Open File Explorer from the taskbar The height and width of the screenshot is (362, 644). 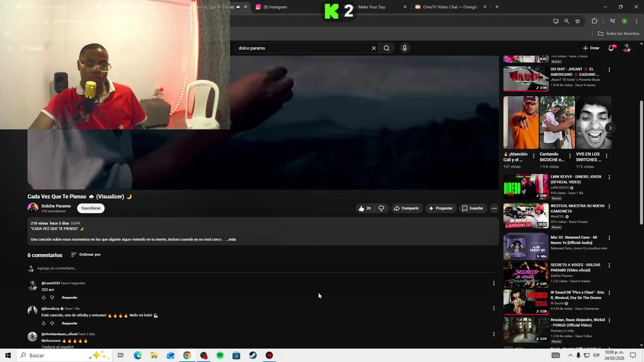[x=154, y=355]
